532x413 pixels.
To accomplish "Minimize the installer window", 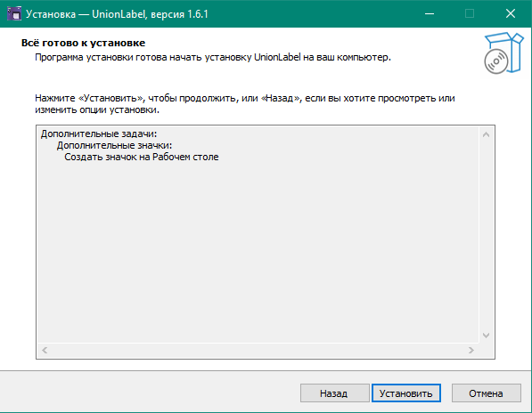I will [430, 13].
